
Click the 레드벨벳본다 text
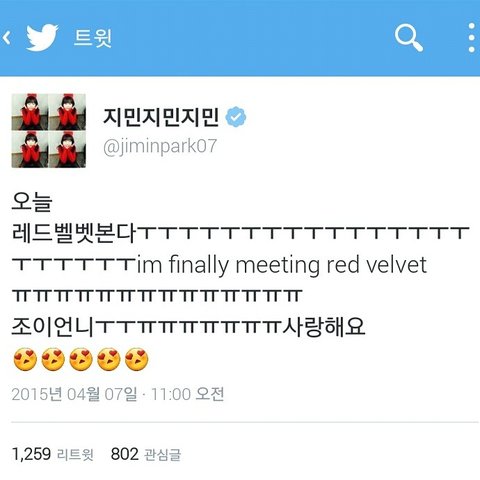coord(74,233)
